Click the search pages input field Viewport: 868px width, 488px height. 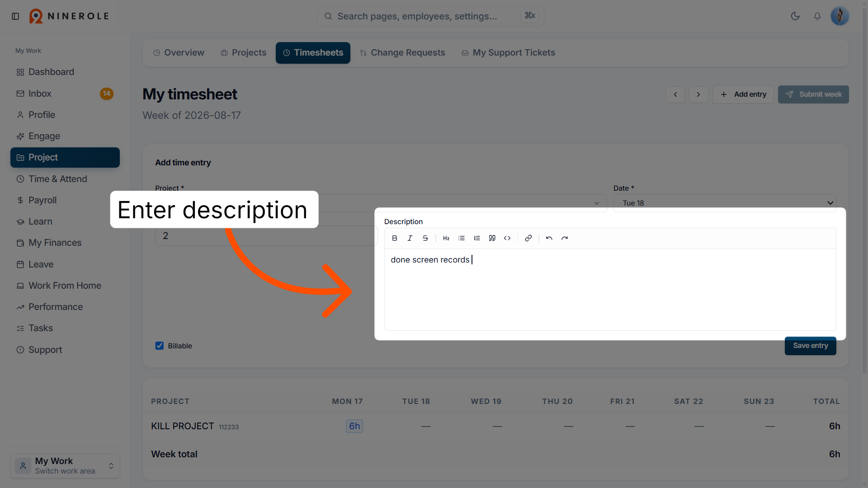(x=430, y=16)
